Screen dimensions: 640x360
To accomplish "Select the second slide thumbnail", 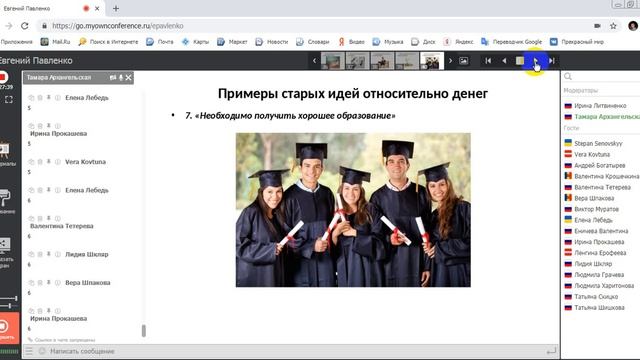I will click(358, 61).
